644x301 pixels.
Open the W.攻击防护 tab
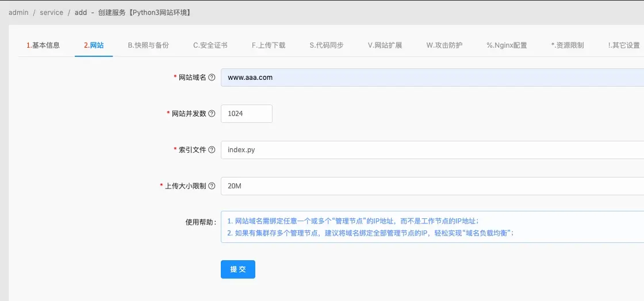coord(444,45)
